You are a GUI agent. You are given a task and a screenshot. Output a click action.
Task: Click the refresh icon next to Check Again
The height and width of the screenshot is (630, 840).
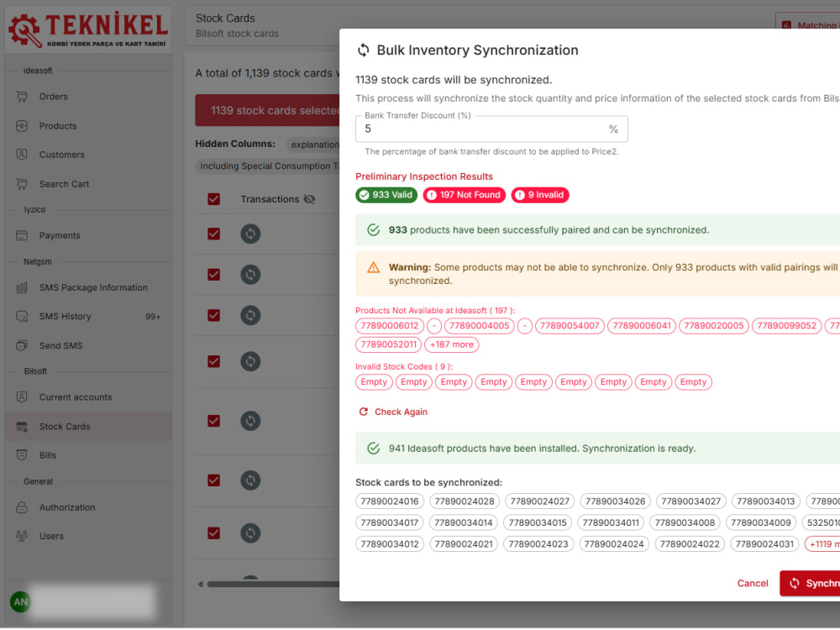coord(363,412)
